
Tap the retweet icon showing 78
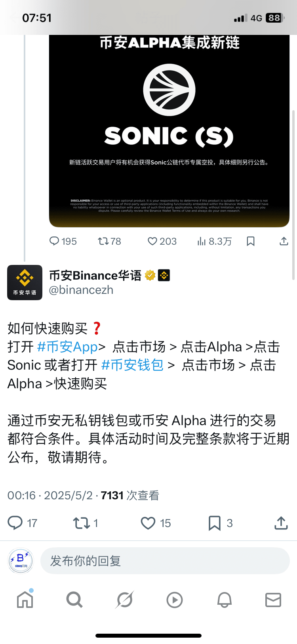tap(103, 241)
